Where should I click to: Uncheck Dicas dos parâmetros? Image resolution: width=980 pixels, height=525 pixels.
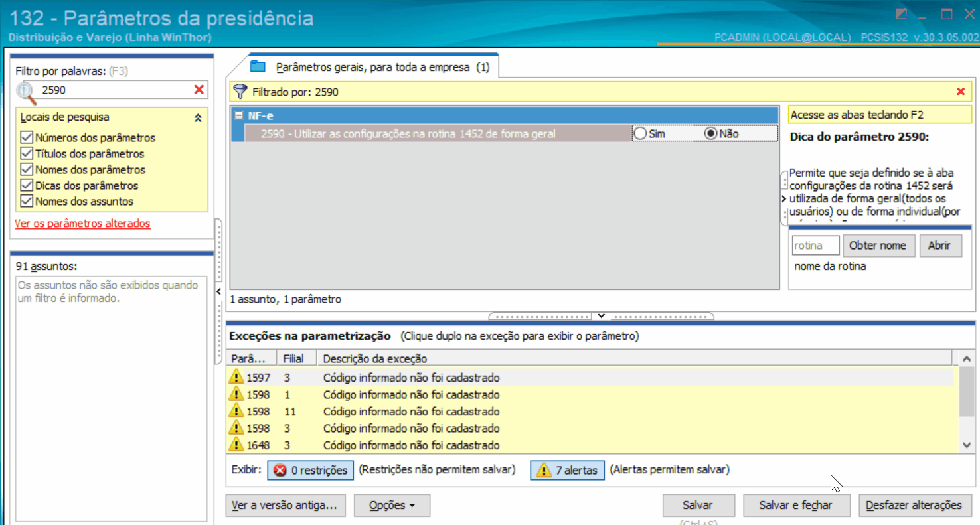point(27,185)
